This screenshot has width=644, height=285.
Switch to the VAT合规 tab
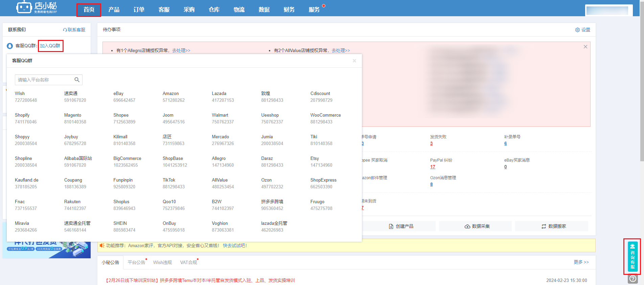[188, 262]
